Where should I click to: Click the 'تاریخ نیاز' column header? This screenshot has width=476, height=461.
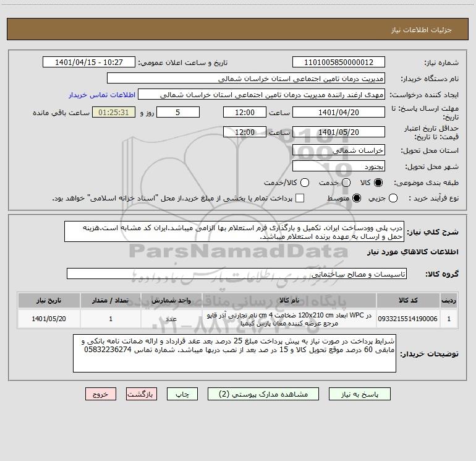pos(49,301)
